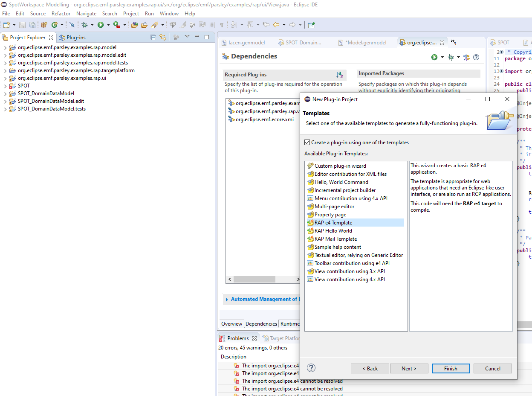
Task: Click the Organize Manifests icon in Dependencies header
Action: [x=466, y=57]
